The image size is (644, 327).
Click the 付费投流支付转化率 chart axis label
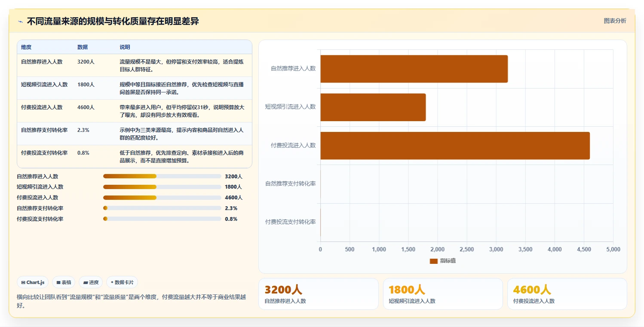(291, 222)
